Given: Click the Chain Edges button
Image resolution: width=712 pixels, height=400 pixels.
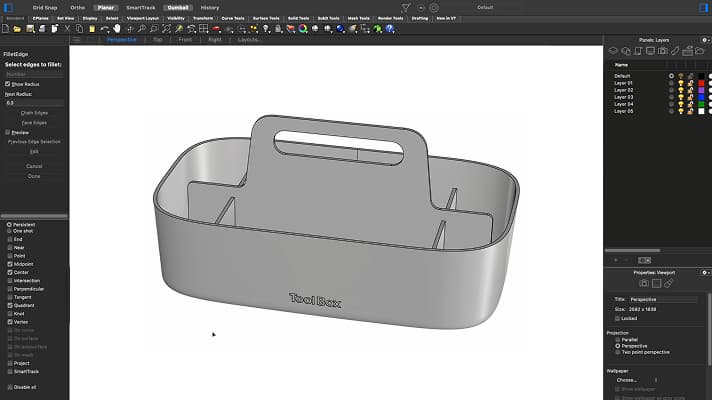Looking at the screenshot, I should pyautogui.click(x=34, y=112).
